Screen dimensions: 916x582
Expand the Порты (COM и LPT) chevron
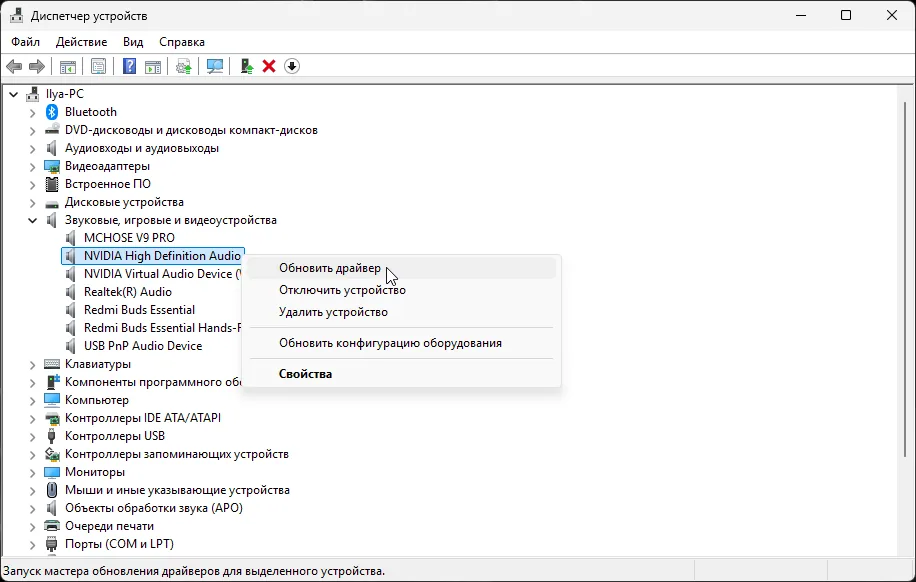(x=33, y=544)
